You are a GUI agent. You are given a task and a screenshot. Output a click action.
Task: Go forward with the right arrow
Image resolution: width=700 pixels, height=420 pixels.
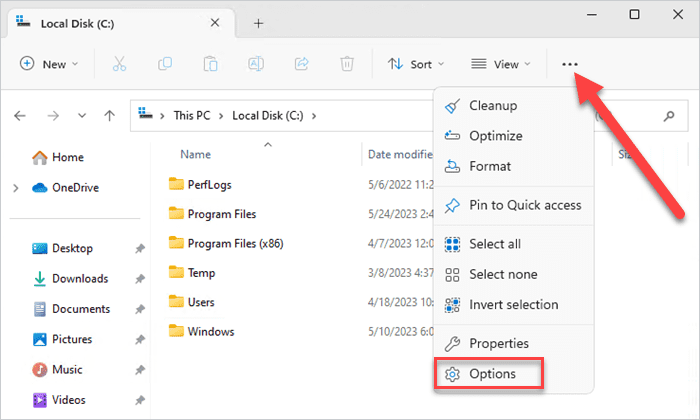pyautogui.click(x=53, y=116)
